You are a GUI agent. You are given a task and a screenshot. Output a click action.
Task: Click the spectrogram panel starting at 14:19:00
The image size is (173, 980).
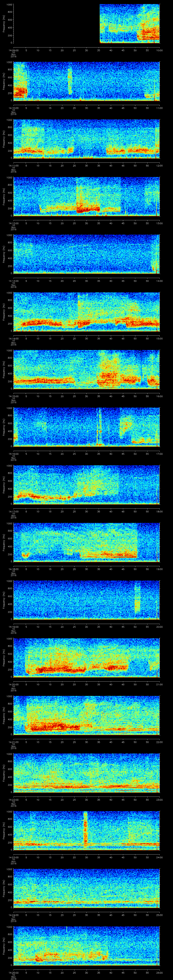pyautogui.click(x=86, y=600)
